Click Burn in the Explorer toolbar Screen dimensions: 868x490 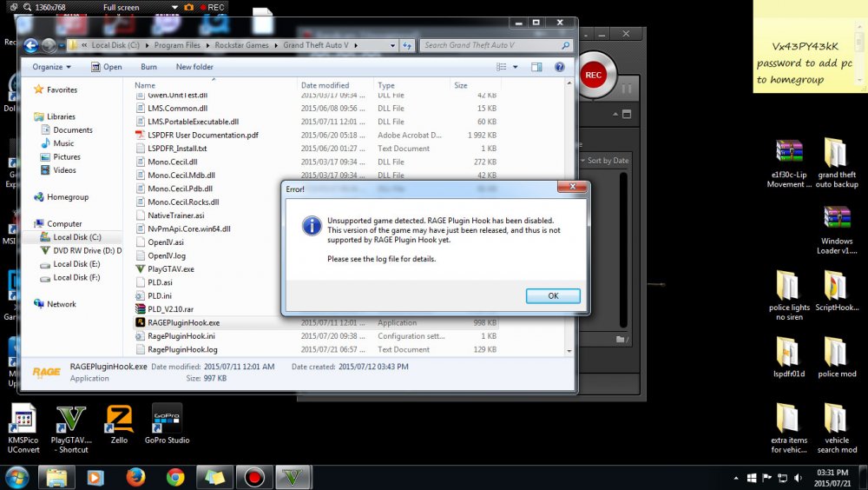148,67
